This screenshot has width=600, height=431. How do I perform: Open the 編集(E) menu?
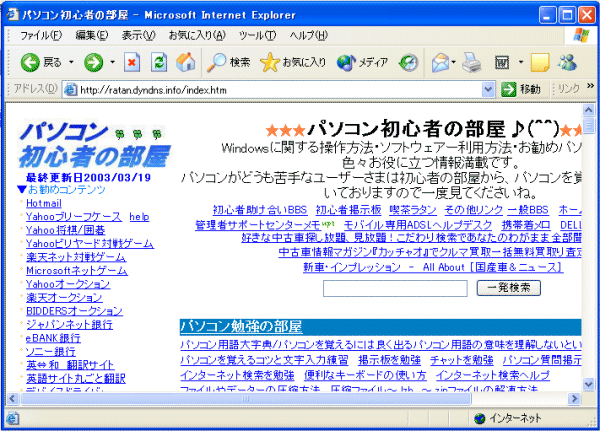coord(92,36)
